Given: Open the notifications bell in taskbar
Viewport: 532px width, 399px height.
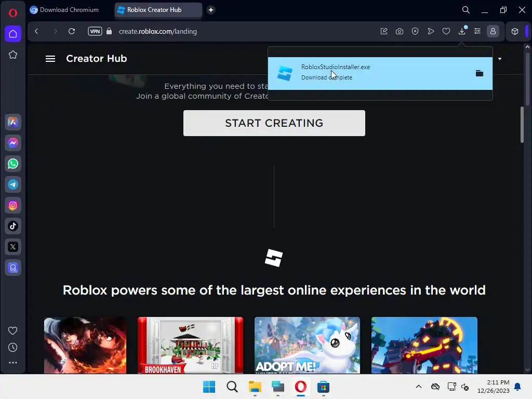Looking at the screenshot, I should [x=518, y=387].
